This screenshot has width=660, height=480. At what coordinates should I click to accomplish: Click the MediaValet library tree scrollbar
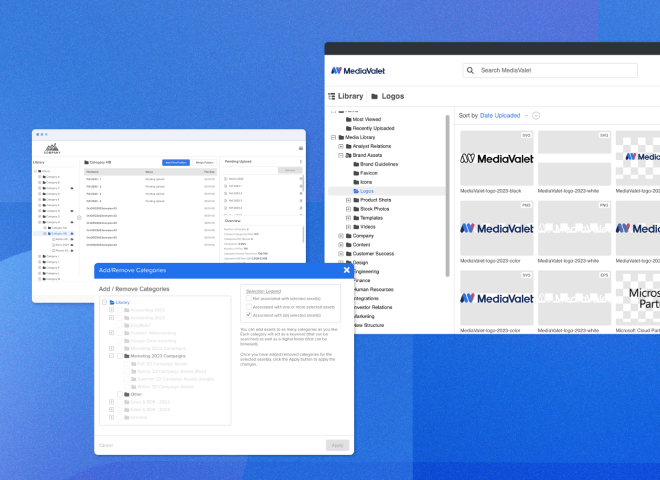click(447, 196)
